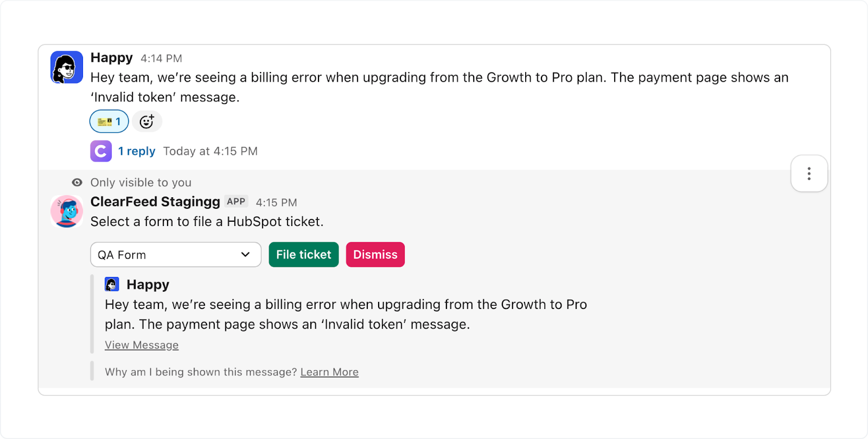Open the thread via 1 reply
868x439 pixels.
tap(136, 151)
